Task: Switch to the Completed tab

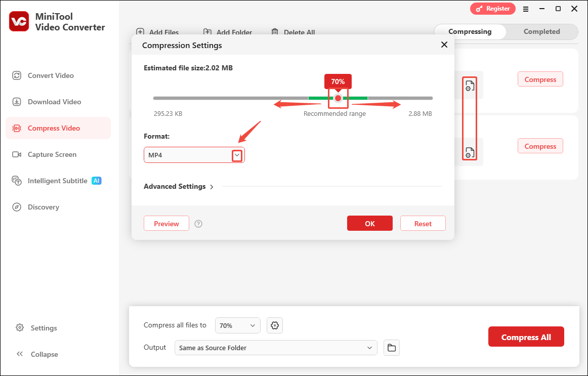Action: [x=541, y=31]
